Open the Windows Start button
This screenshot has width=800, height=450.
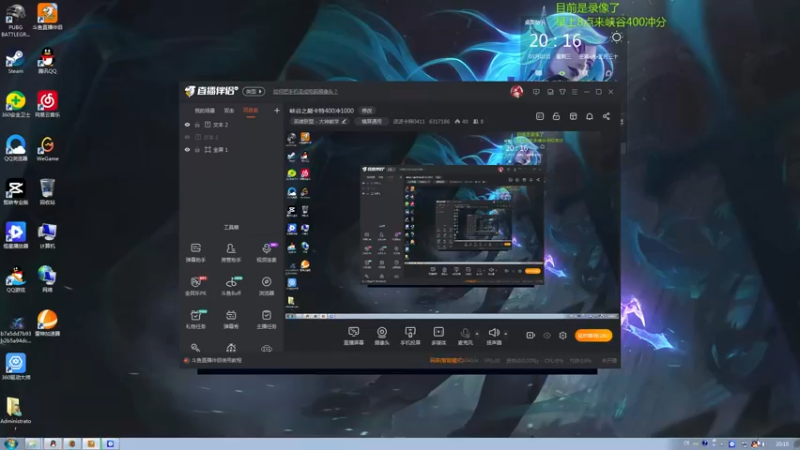click(x=10, y=443)
